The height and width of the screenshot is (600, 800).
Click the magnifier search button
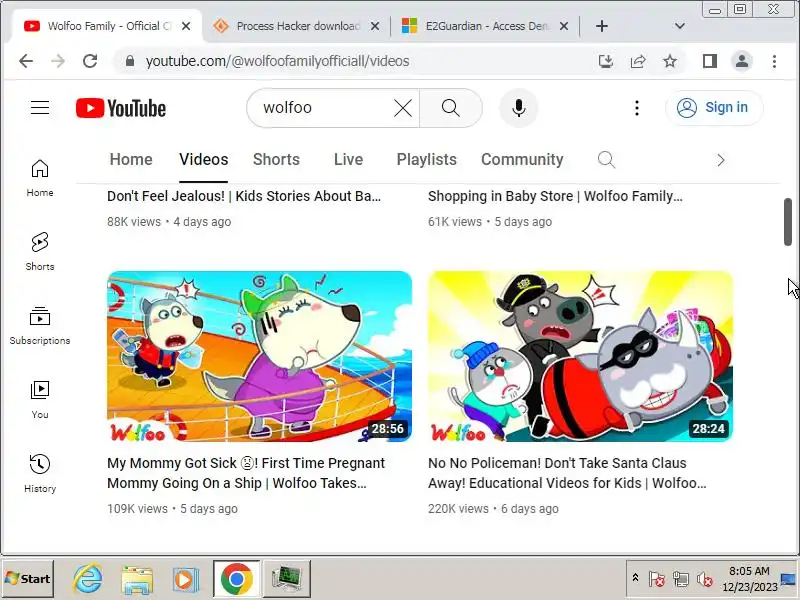point(451,108)
